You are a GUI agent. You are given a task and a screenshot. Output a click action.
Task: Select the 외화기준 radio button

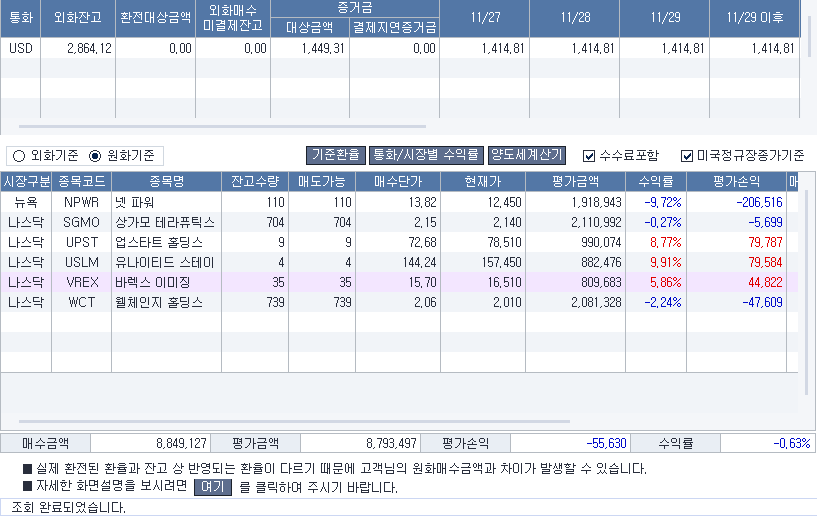pos(18,156)
